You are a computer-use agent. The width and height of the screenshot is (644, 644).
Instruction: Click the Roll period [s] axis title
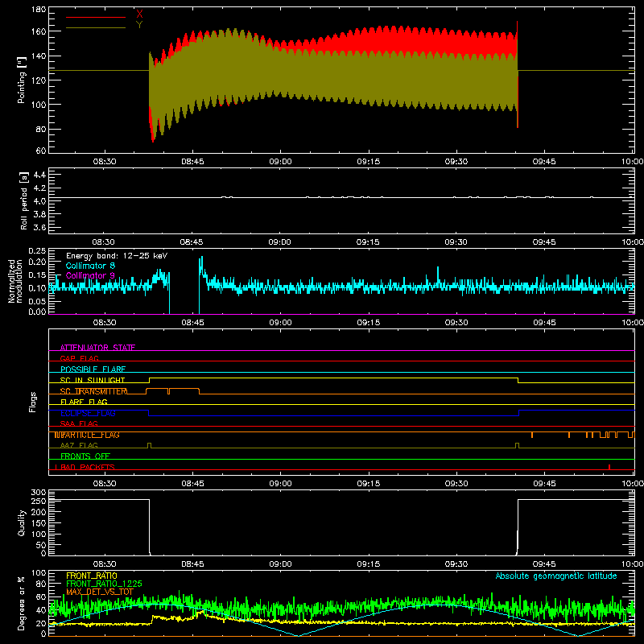coord(24,200)
